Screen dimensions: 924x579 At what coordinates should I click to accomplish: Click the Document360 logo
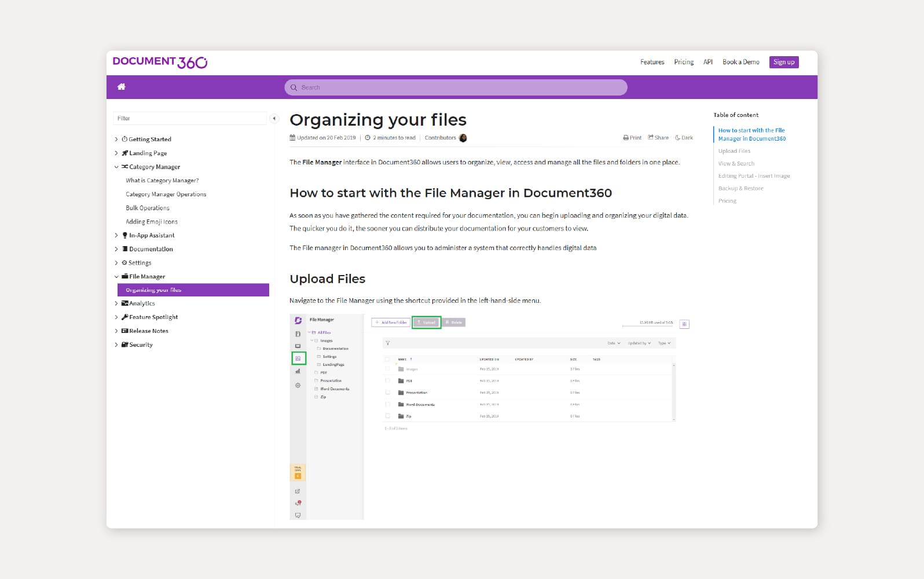(x=160, y=62)
